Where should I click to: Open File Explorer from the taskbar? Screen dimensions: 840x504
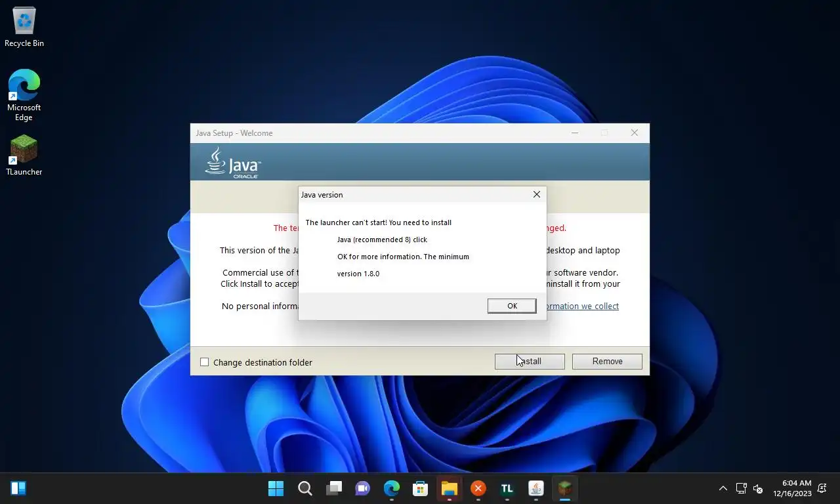pos(450,488)
